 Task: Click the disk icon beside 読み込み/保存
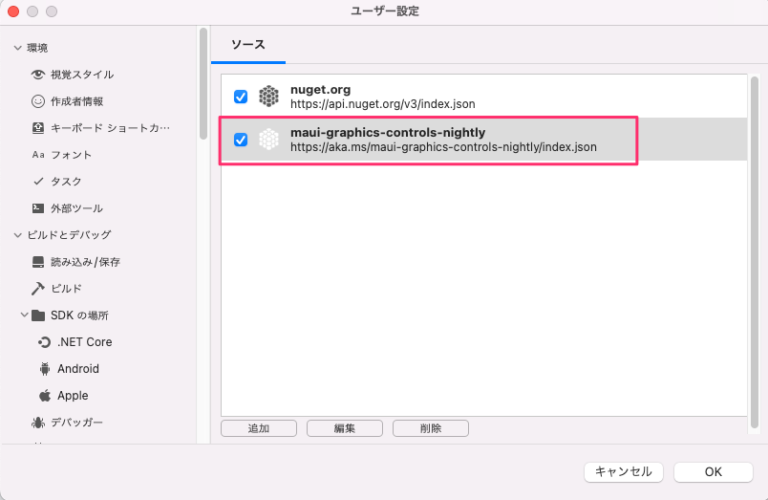[38, 262]
